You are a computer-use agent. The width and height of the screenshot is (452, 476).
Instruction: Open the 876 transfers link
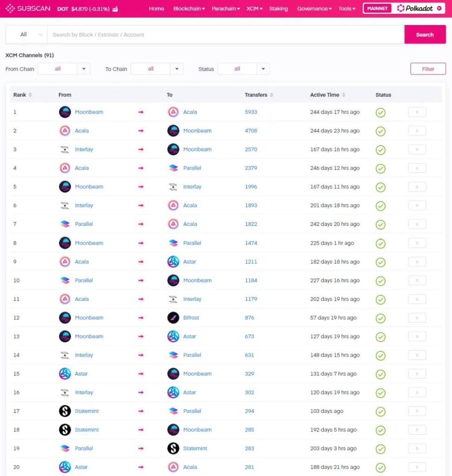249,318
